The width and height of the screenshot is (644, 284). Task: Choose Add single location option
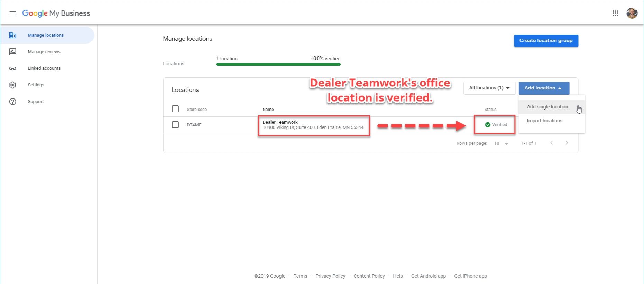[547, 107]
